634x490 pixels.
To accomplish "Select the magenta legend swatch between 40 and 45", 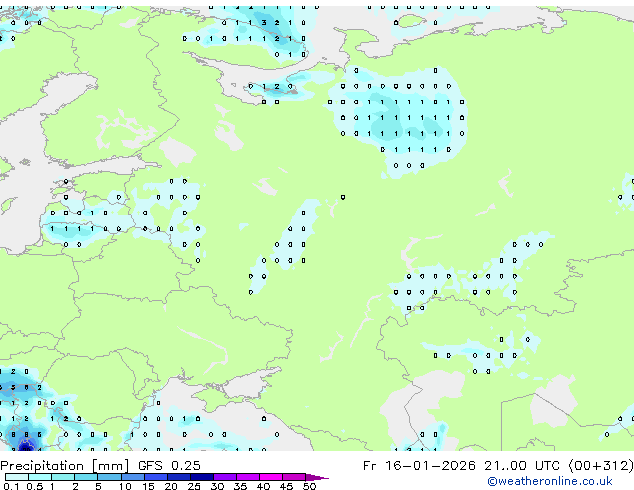I will pyautogui.click(x=271, y=477).
